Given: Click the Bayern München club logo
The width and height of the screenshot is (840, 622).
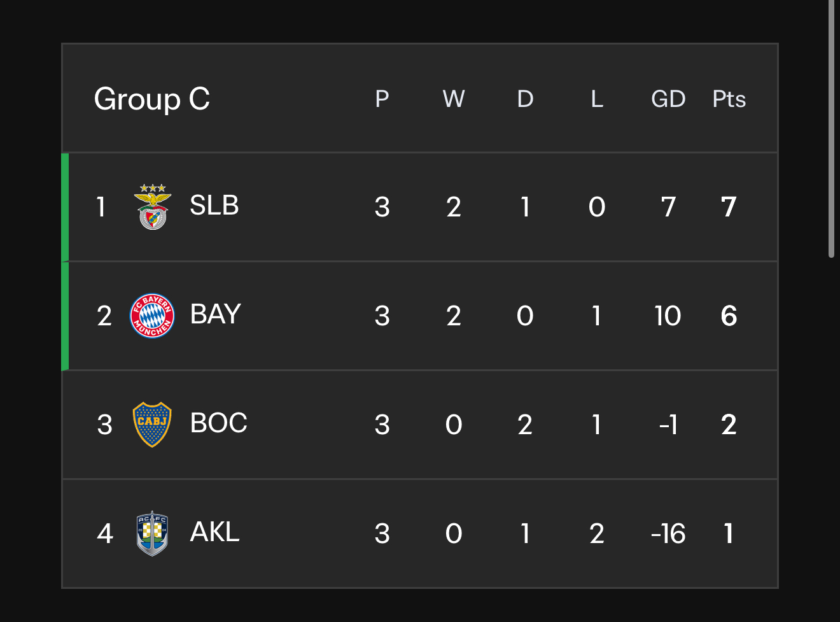Looking at the screenshot, I should [152, 316].
